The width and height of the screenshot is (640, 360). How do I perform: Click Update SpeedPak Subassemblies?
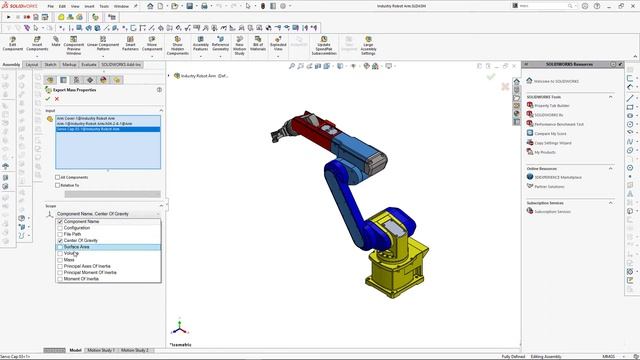click(324, 45)
